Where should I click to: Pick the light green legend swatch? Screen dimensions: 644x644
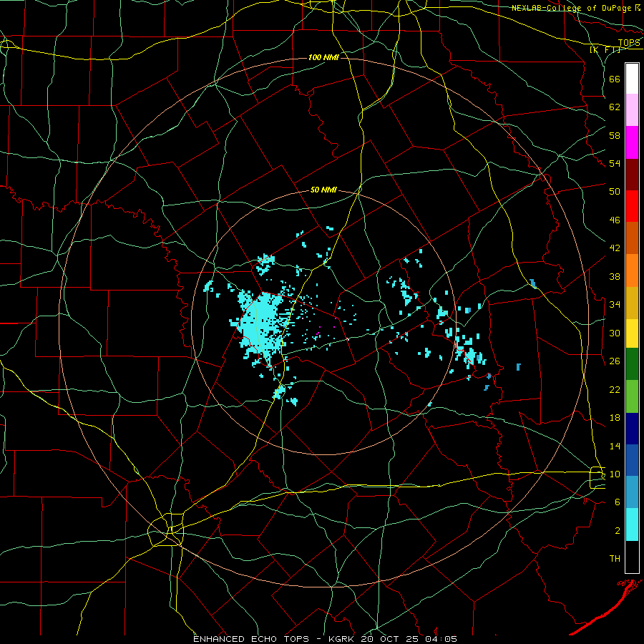[632, 396]
